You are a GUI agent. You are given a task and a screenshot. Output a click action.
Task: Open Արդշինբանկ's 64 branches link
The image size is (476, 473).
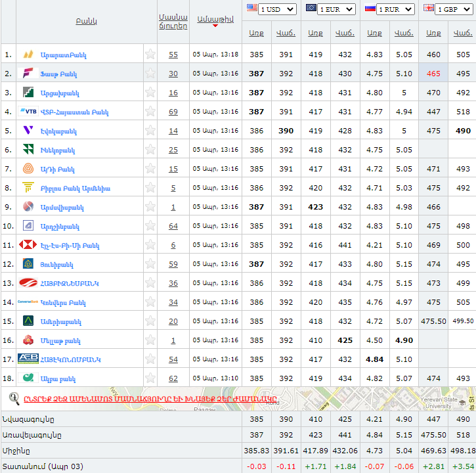coord(173,226)
